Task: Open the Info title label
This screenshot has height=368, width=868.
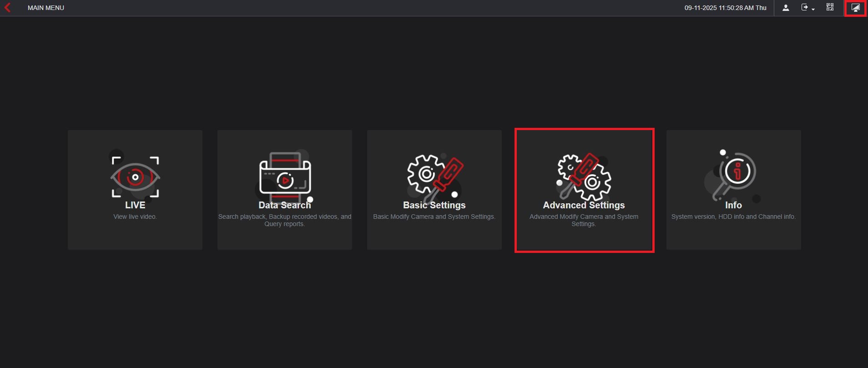Action: point(733,205)
